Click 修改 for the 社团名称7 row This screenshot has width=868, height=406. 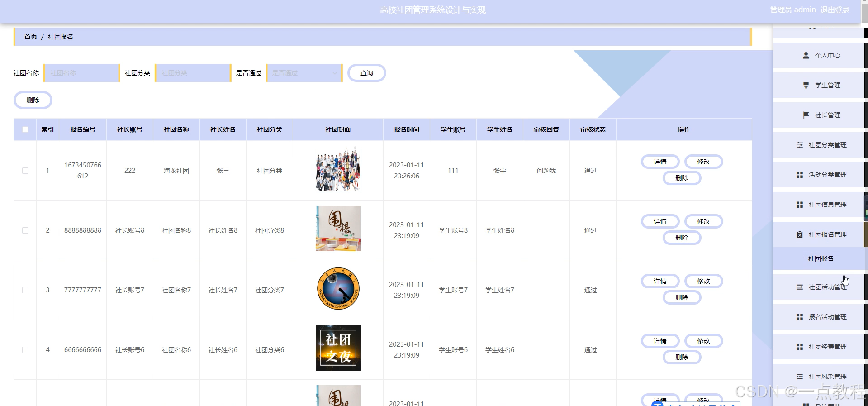[x=703, y=281]
